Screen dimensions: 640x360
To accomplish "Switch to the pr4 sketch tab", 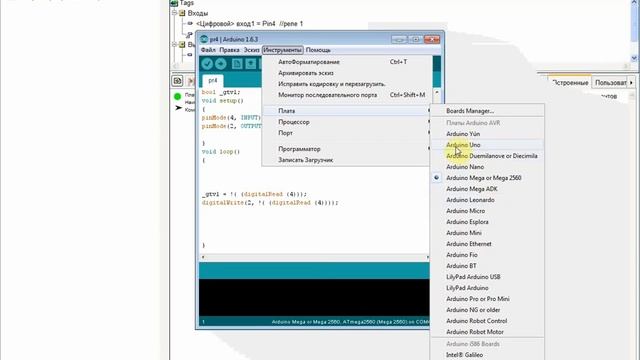I will (x=213, y=80).
